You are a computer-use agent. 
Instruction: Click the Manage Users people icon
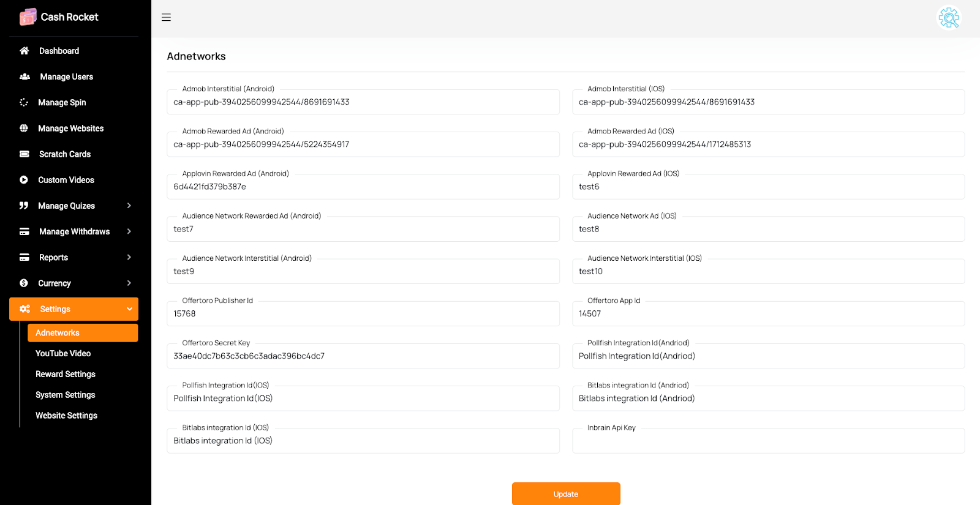coord(24,77)
